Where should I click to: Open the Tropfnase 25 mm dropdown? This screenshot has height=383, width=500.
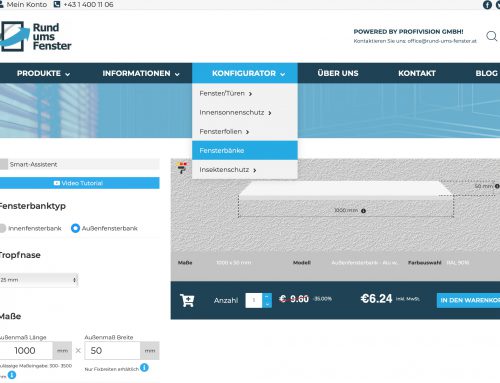click(x=39, y=280)
